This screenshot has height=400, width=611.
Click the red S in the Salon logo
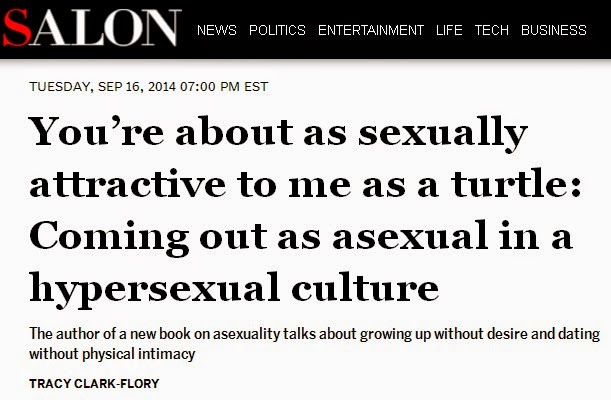[16, 29]
